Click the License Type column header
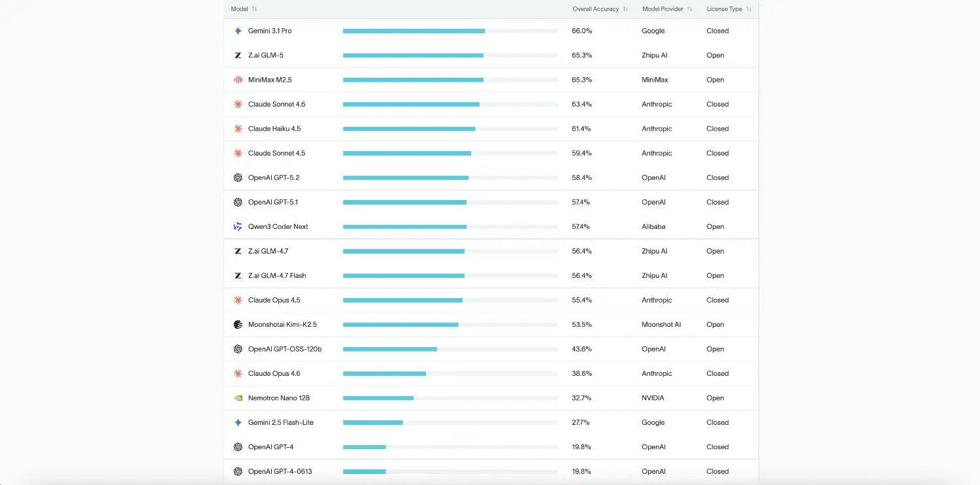This screenshot has height=485, width=980. point(725,9)
